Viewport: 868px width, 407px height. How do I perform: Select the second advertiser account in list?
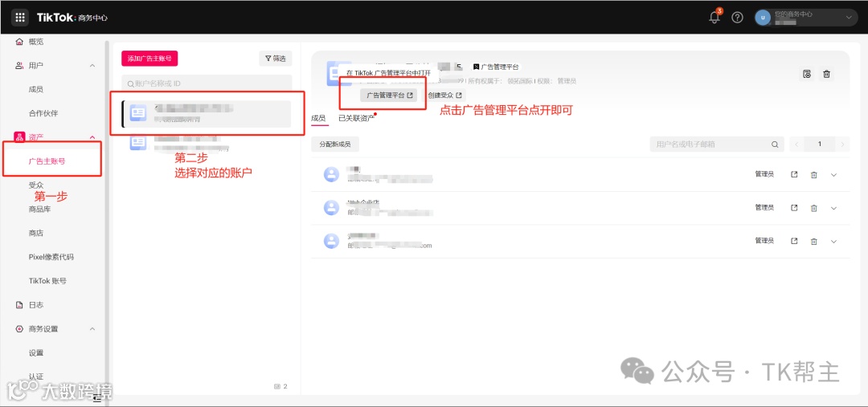pyautogui.click(x=207, y=143)
